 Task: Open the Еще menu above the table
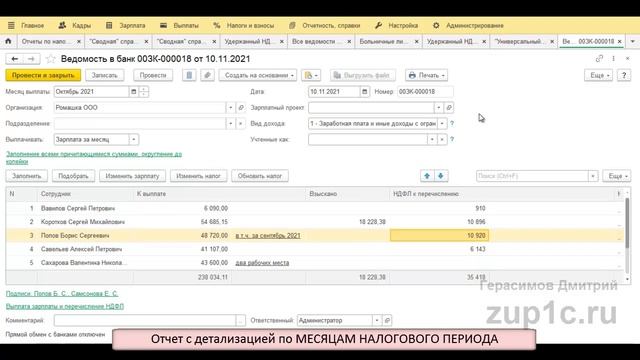(x=617, y=176)
